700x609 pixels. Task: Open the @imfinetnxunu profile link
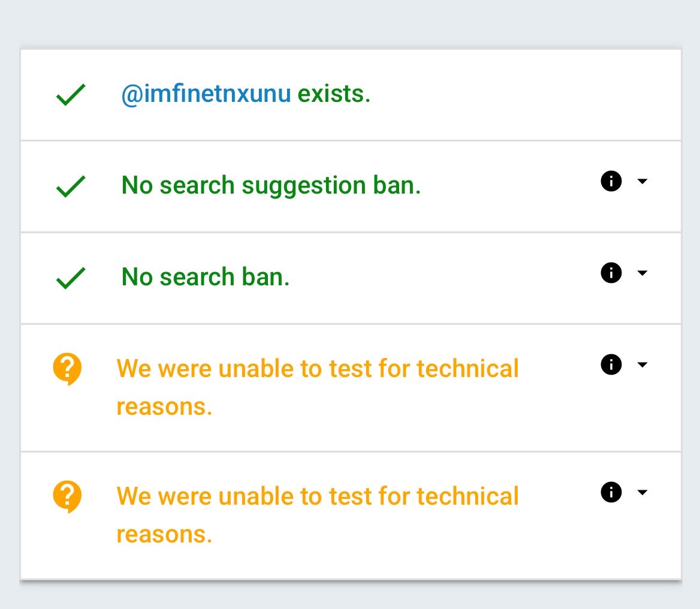[206, 94]
